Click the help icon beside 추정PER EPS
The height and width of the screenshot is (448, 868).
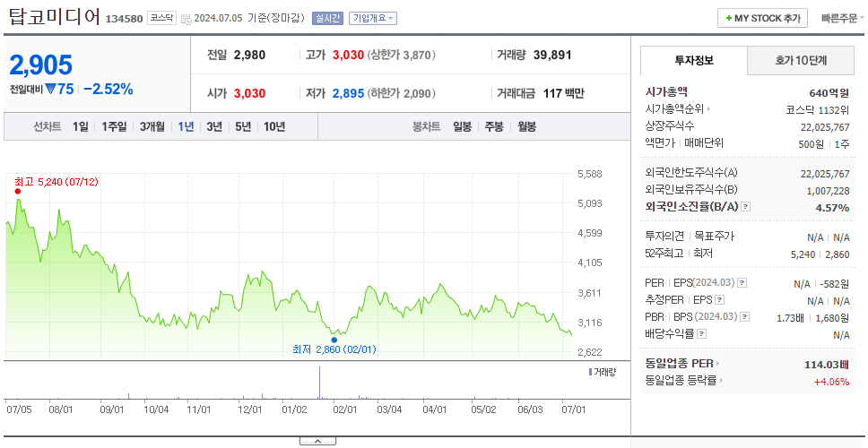pyautogui.click(x=719, y=300)
